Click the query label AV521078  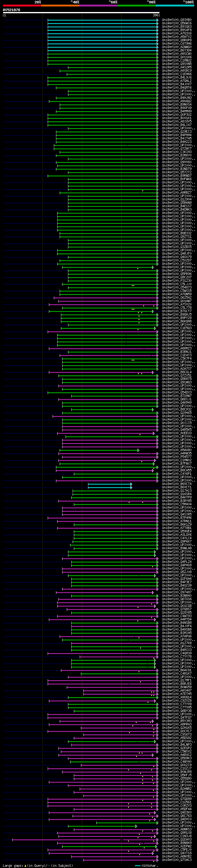coord(11,10)
